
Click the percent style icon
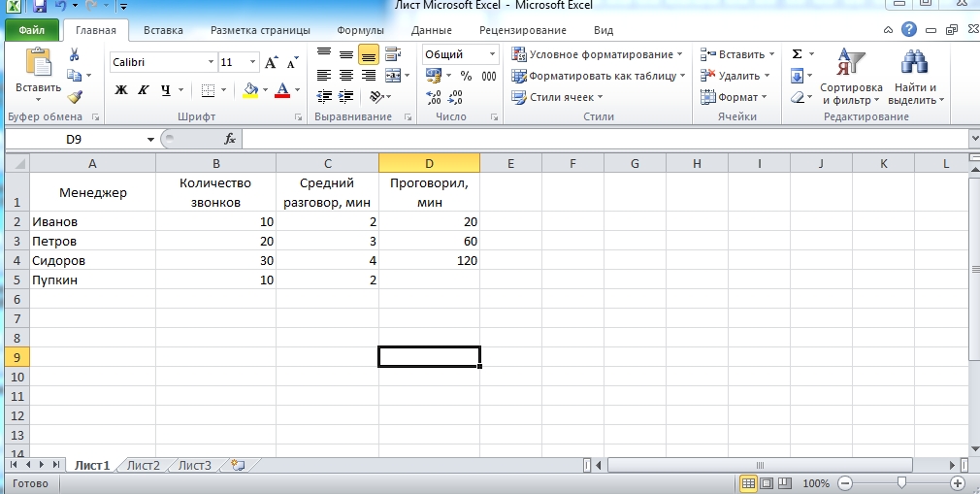(466, 76)
